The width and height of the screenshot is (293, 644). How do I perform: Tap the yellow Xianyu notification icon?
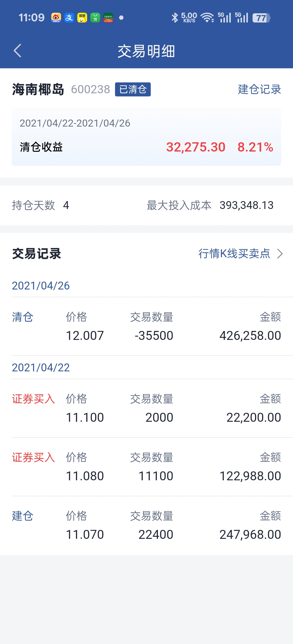pos(82,18)
